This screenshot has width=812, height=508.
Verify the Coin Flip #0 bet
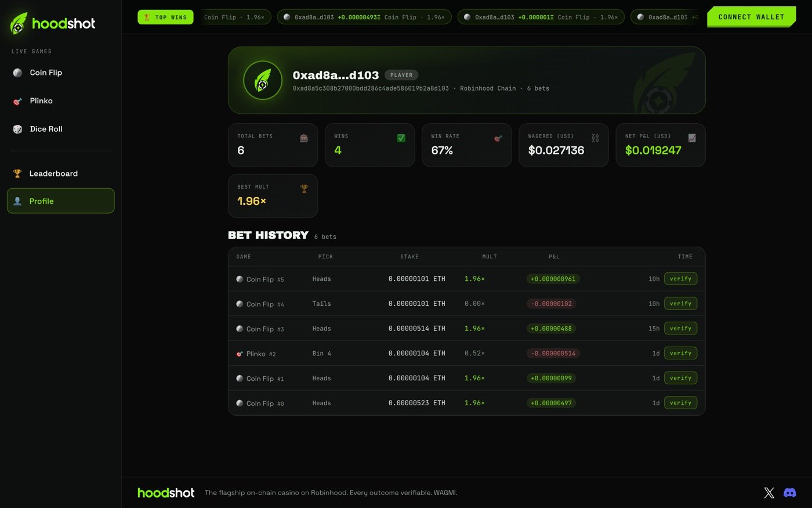(x=680, y=403)
